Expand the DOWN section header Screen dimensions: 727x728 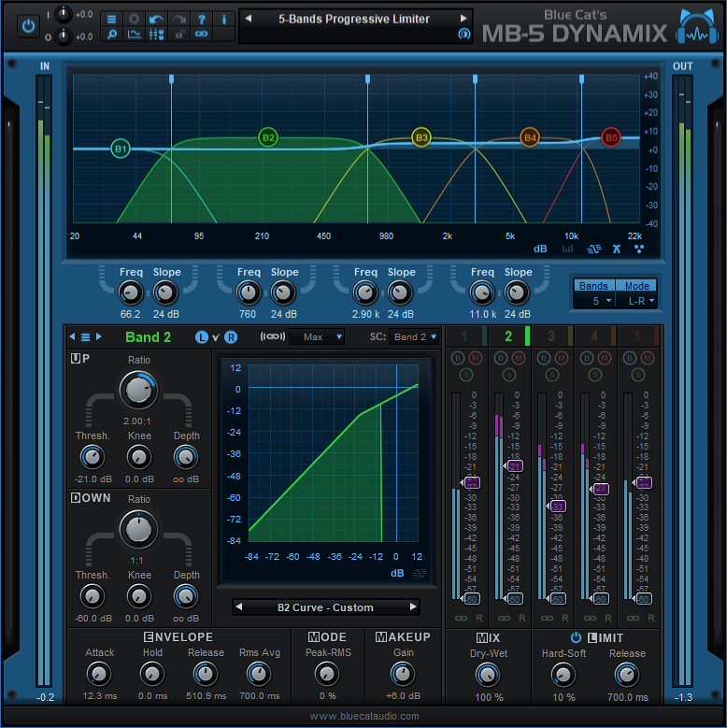pos(91,498)
